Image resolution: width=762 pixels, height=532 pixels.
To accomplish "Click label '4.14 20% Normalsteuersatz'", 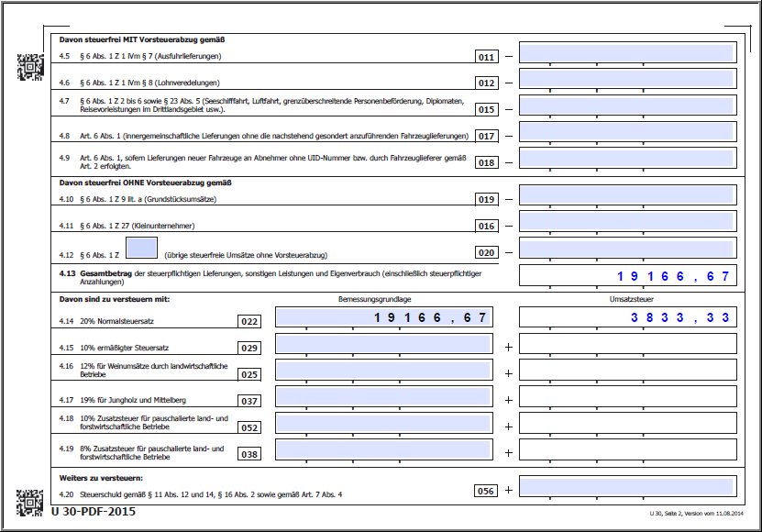I will click(x=107, y=321).
